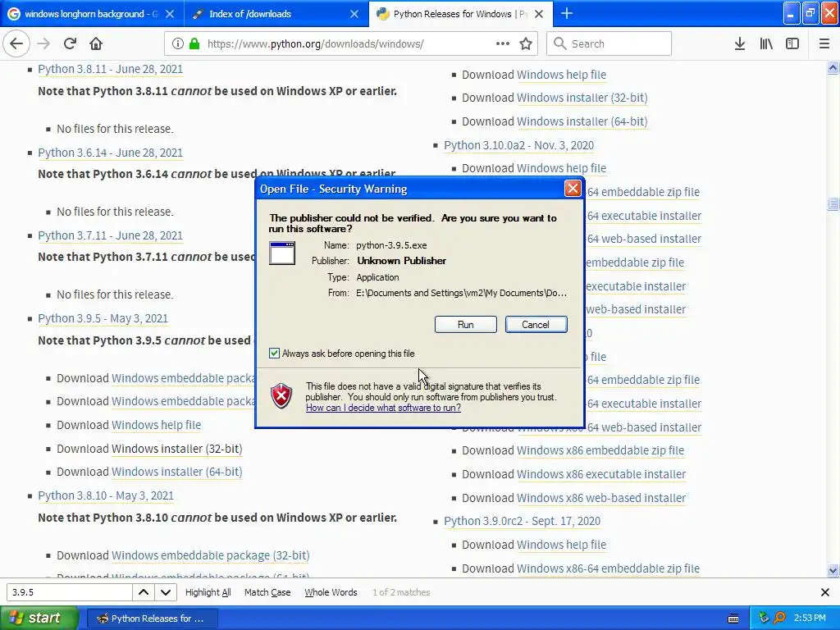
Task: Close the Security Warning dialog with X
Action: coord(573,189)
